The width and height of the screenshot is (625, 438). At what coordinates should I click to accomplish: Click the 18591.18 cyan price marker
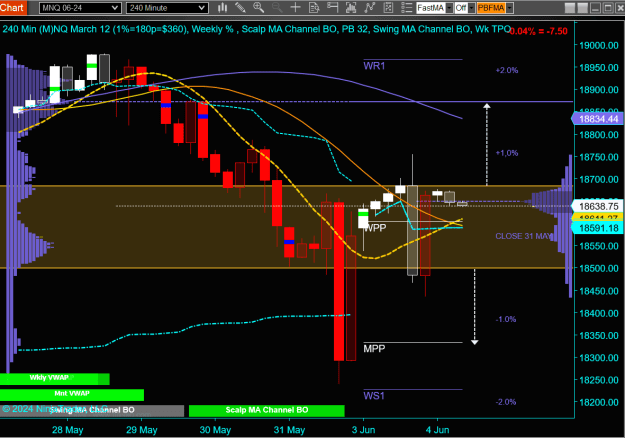pyautogui.click(x=598, y=228)
